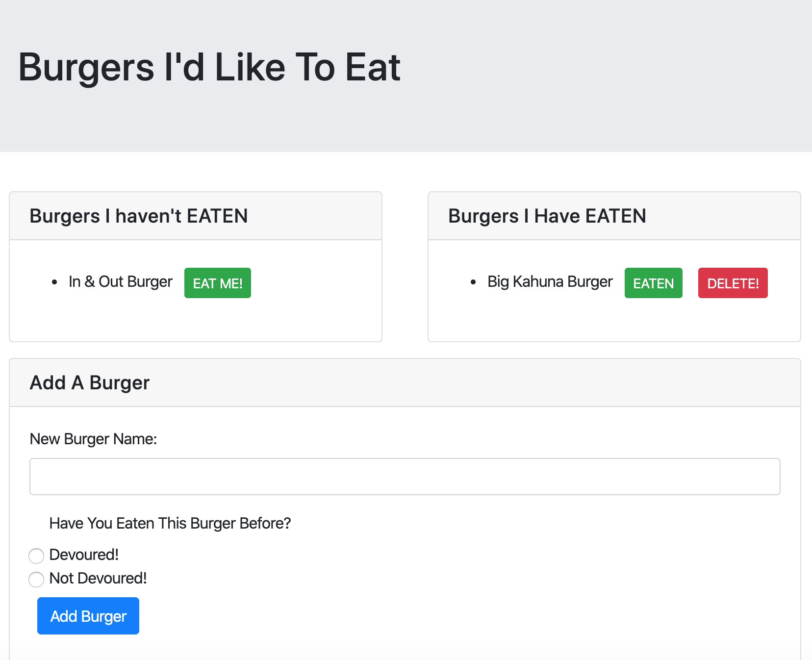Click the Burgers I haven't EATEN header
812x660 pixels.
[x=139, y=216]
